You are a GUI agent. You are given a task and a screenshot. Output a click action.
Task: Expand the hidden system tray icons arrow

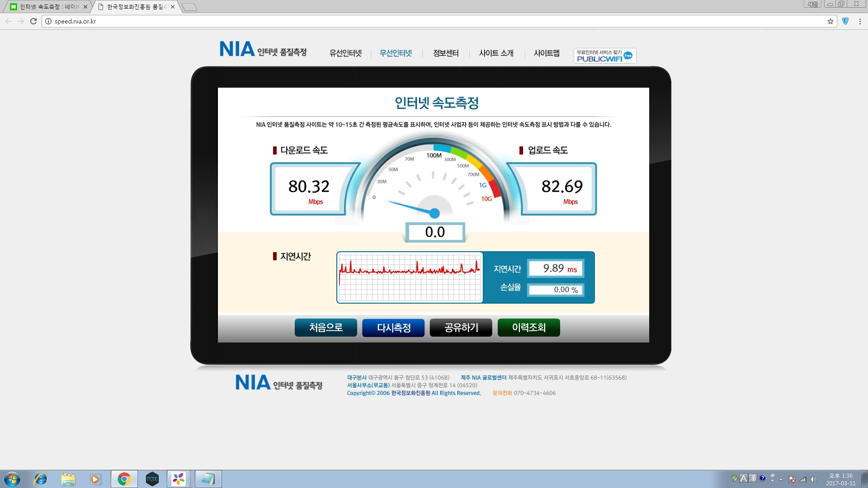click(781, 479)
